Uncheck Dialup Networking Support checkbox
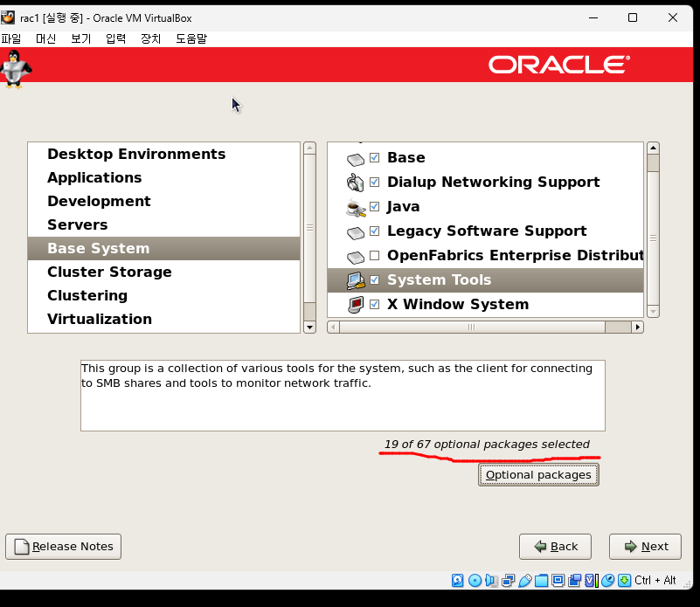The height and width of the screenshot is (607, 700). coord(375,182)
